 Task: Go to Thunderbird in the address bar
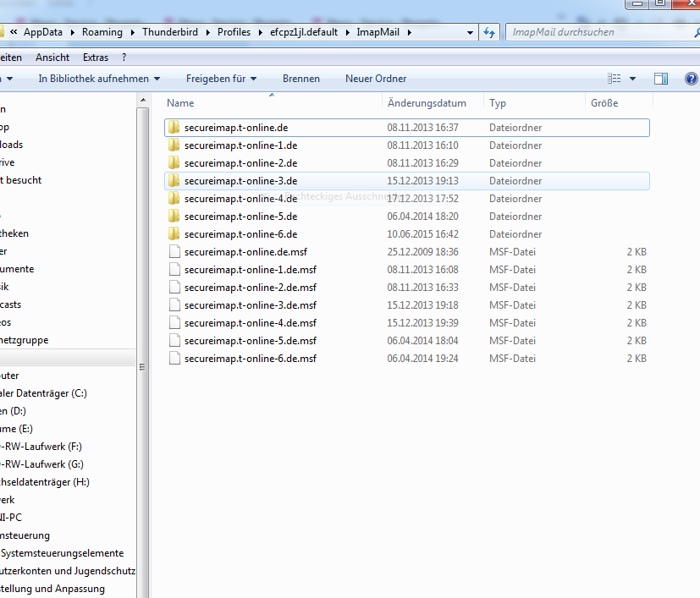tap(170, 32)
